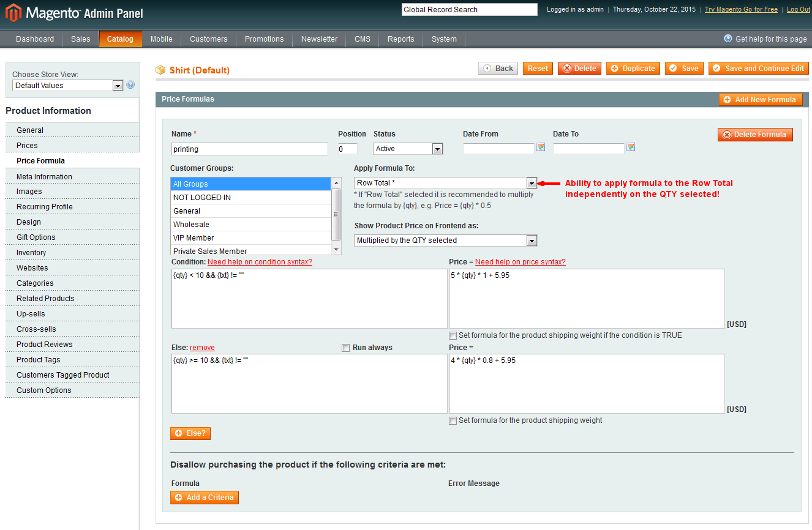Click the Date To calendar icon
812x530 pixels.
pos(631,147)
